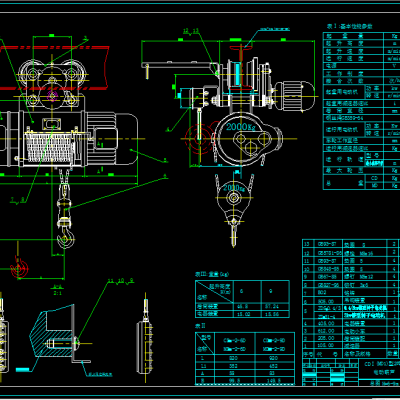This screenshot has height=400, width=400.
Task: Select the 906.00 code in the parts list
Action: 326,301
